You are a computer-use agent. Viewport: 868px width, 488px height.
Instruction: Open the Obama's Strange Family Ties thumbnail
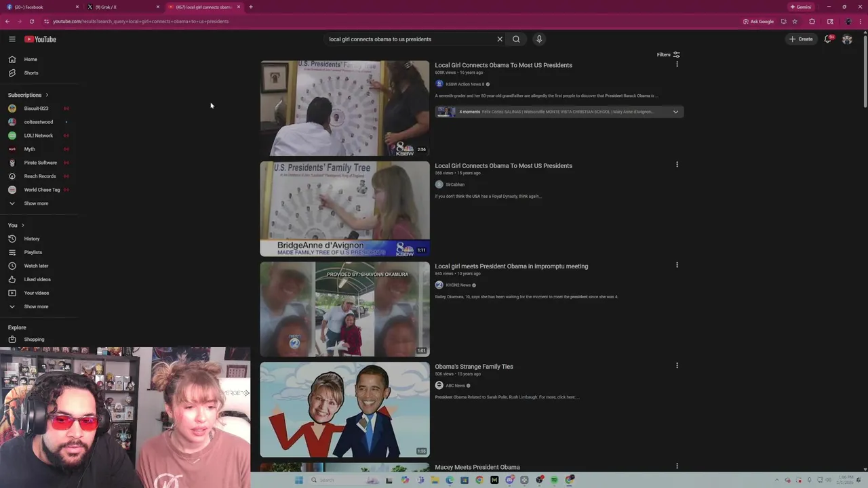point(344,409)
